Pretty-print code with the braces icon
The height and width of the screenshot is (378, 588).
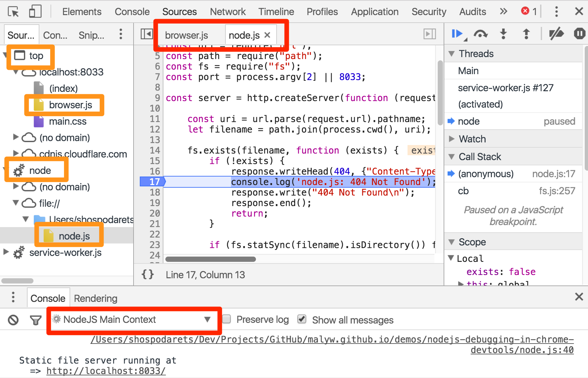[148, 275]
